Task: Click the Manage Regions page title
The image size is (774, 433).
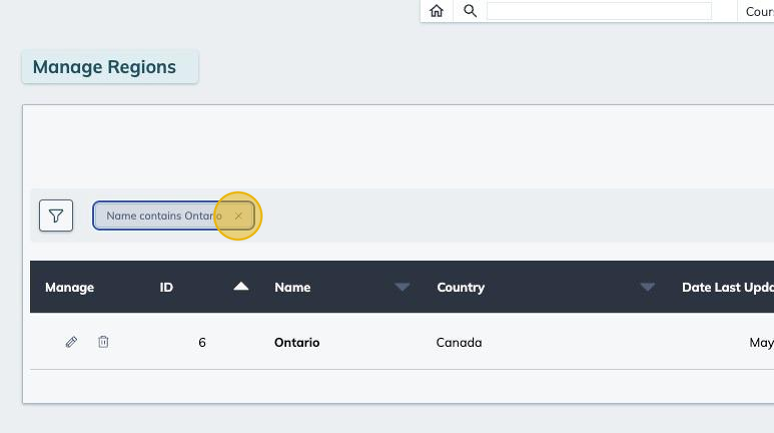Action: coord(104,67)
